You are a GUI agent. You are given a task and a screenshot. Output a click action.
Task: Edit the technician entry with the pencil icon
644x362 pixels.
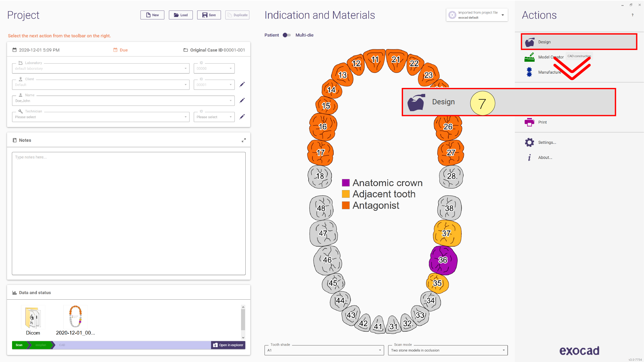(242, 117)
